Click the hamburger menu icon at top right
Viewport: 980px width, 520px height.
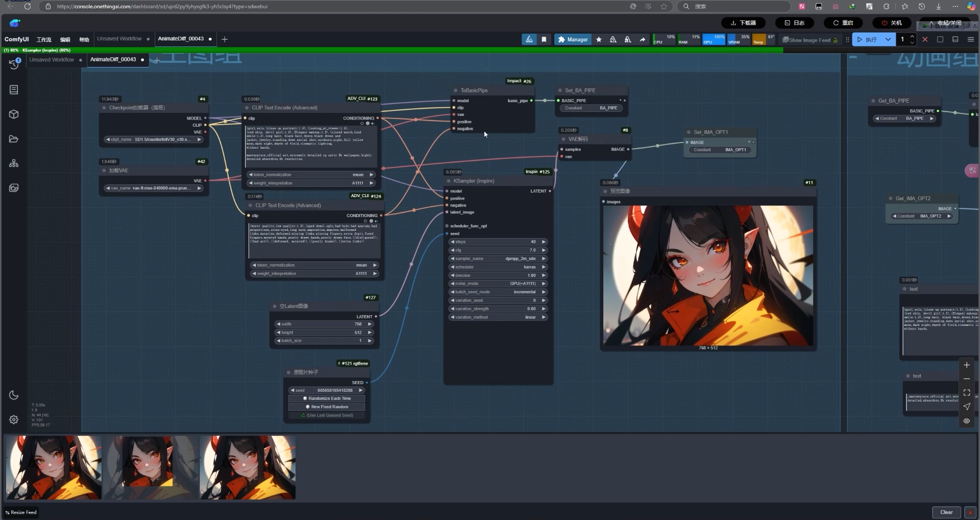point(970,39)
